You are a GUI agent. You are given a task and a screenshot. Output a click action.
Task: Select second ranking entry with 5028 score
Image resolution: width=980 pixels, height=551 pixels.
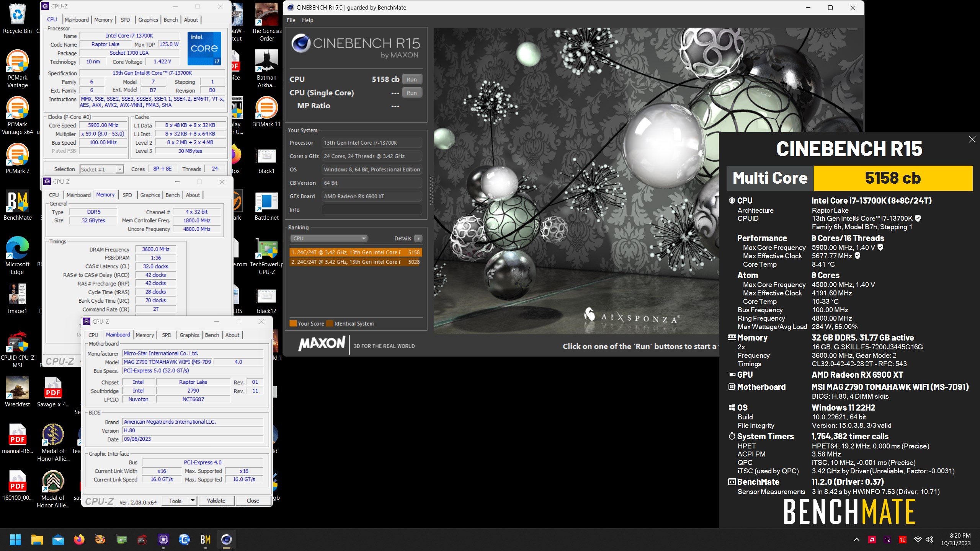tap(355, 262)
